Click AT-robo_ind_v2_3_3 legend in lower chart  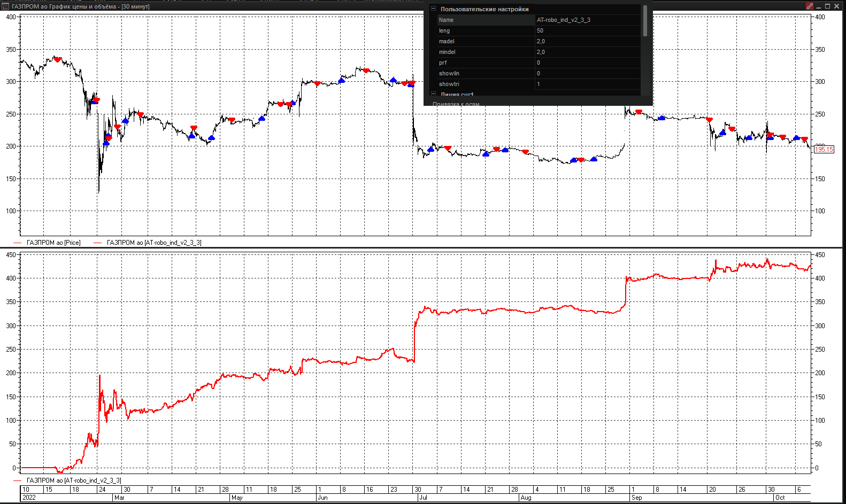(73, 480)
